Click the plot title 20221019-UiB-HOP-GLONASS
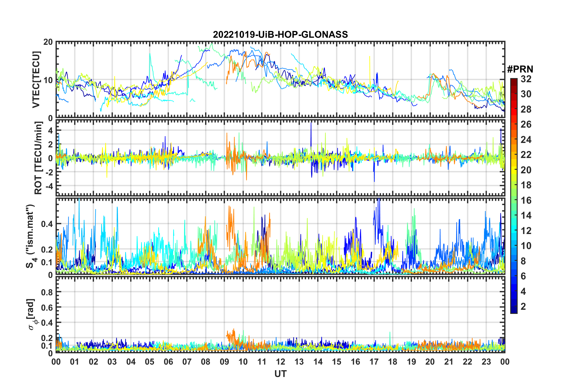This screenshot has height=392, width=561. tap(280, 34)
